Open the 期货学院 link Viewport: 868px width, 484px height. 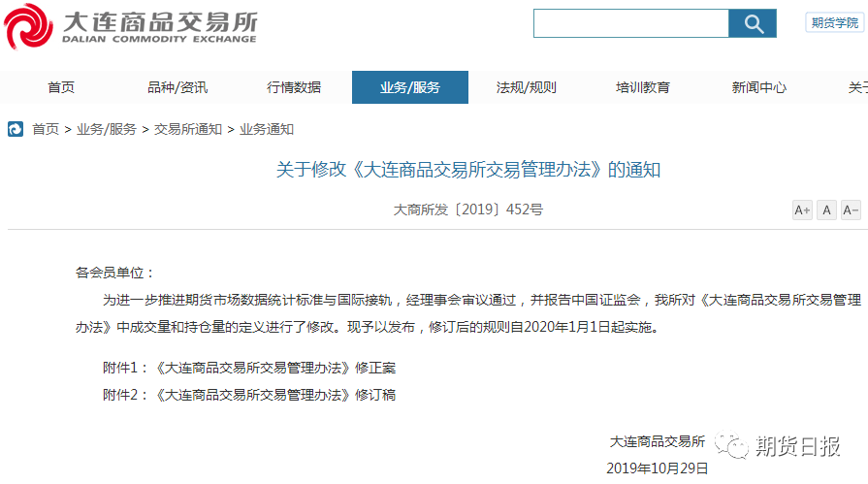[x=834, y=22]
